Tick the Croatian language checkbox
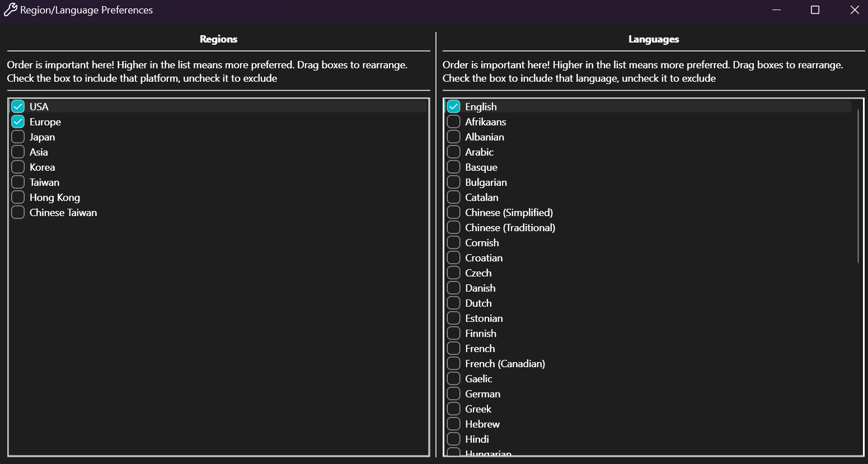Viewport: 868px width, 464px height. [x=453, y=257]
